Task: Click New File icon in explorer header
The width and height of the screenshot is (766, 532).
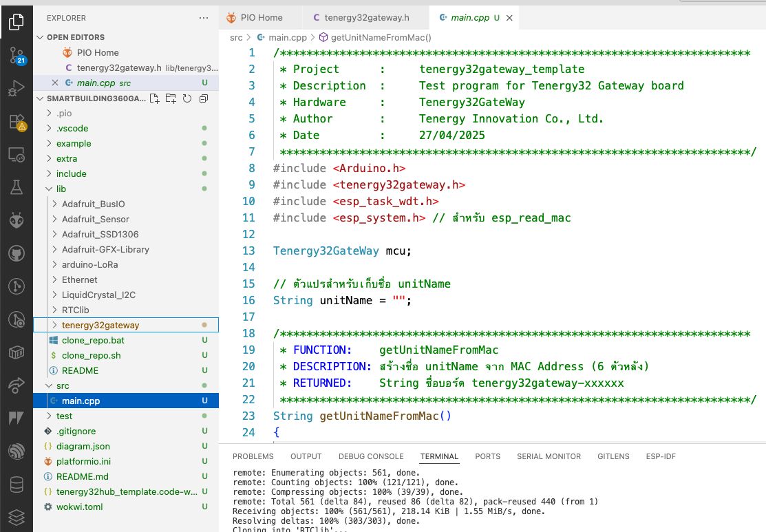Action: point(154,98)
